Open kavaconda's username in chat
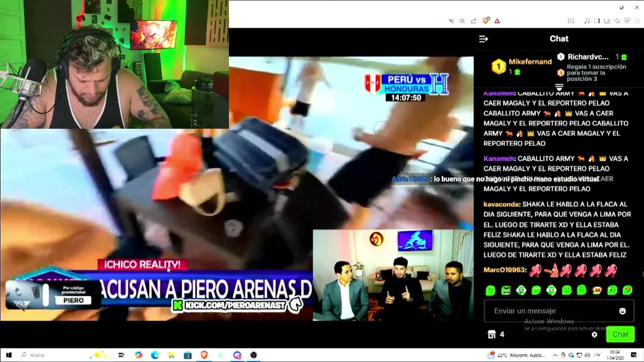This screenshot has width=644, height=362. (x=501, y=204)
